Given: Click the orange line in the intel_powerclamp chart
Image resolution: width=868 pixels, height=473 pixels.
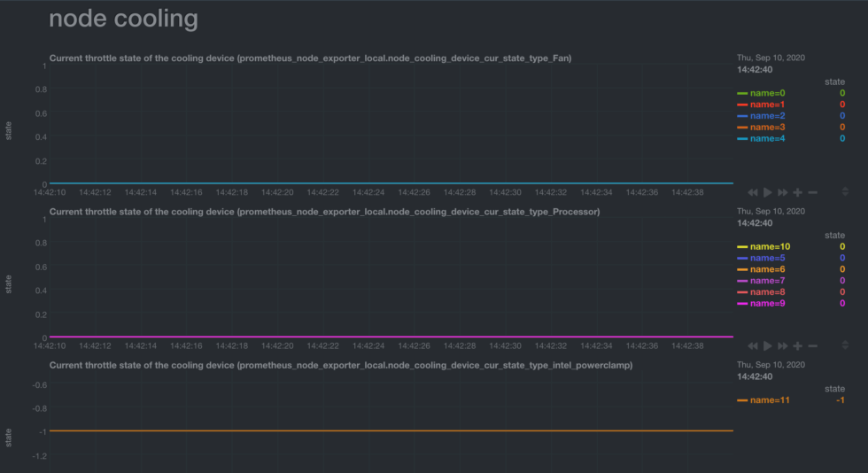Looking at the screenshot, I should click(x=390, y=430).
